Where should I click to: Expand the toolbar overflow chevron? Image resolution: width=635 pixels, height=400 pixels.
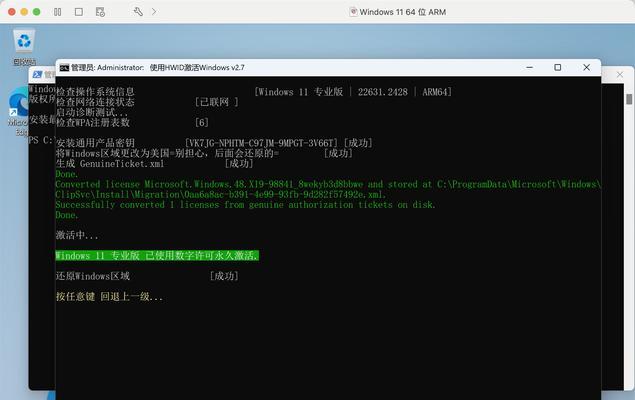(x=154, y=12)
